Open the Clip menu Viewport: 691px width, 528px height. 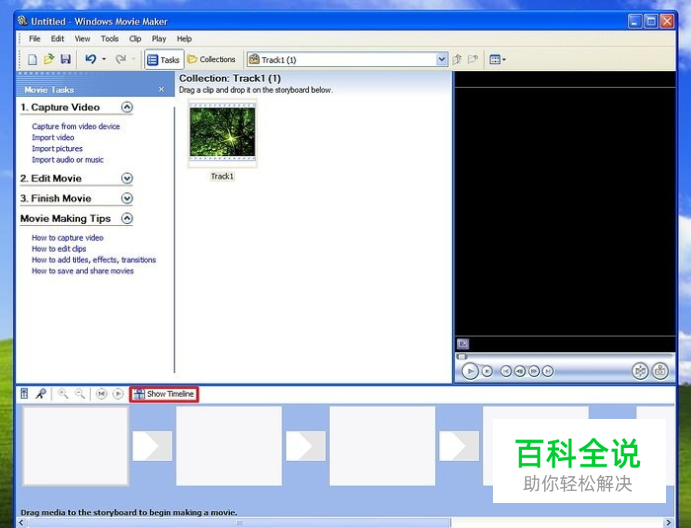click(x=135, y=39)
